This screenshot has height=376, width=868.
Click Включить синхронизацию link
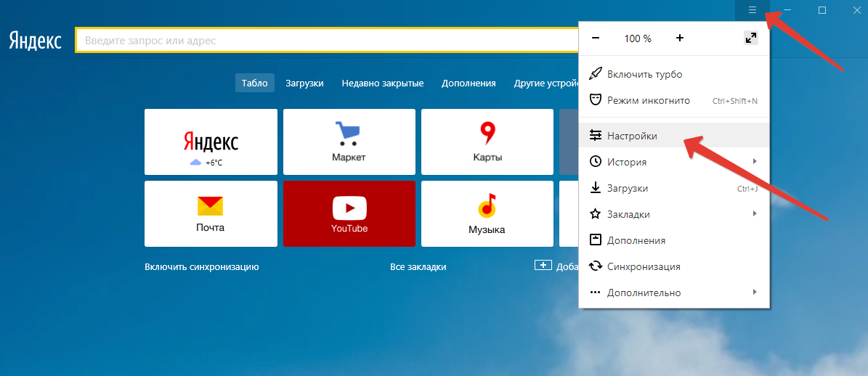[201, 266]
